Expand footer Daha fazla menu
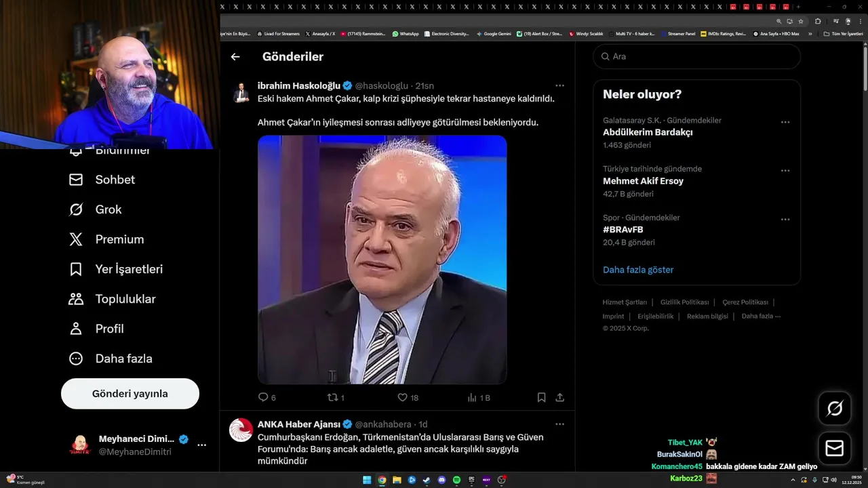The width and height of the screenshot is (868, 488). click(761, 317)
